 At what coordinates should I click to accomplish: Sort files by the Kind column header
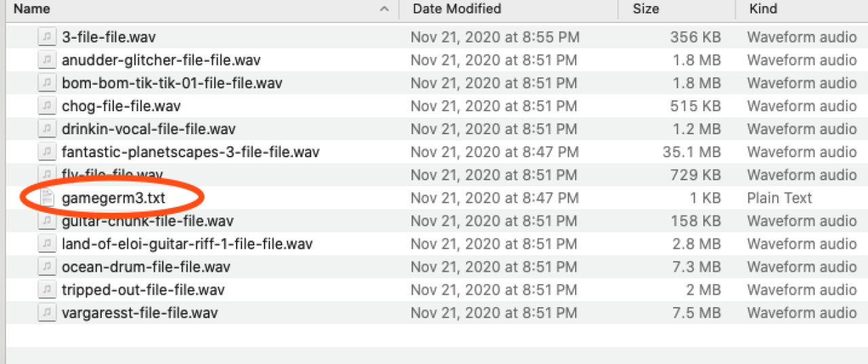(x=763, y=9)
